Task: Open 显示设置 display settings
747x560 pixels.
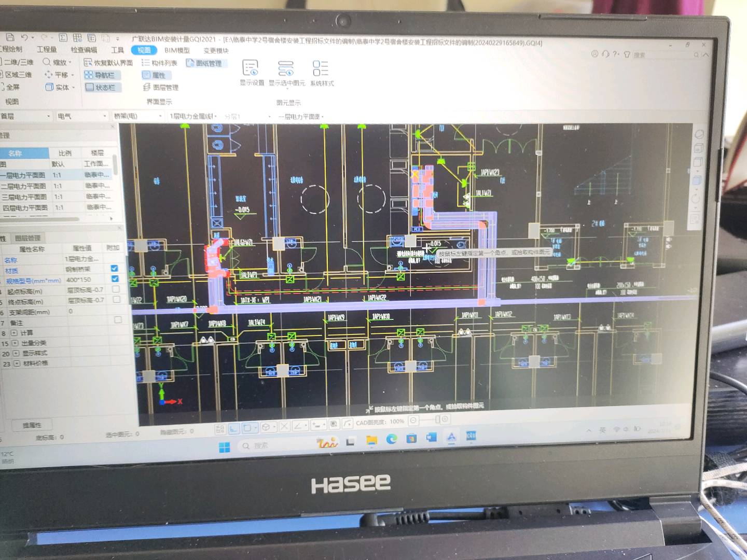Action: tap(252, 73)
